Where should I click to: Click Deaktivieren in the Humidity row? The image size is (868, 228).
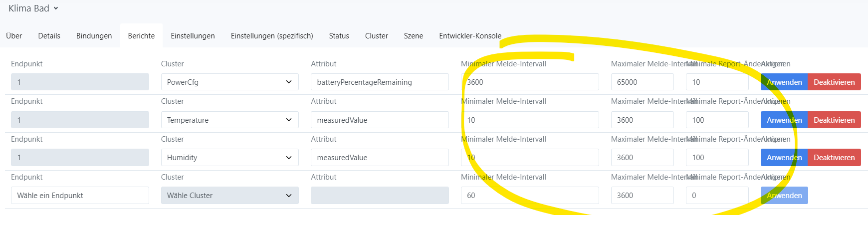(834, 158)
